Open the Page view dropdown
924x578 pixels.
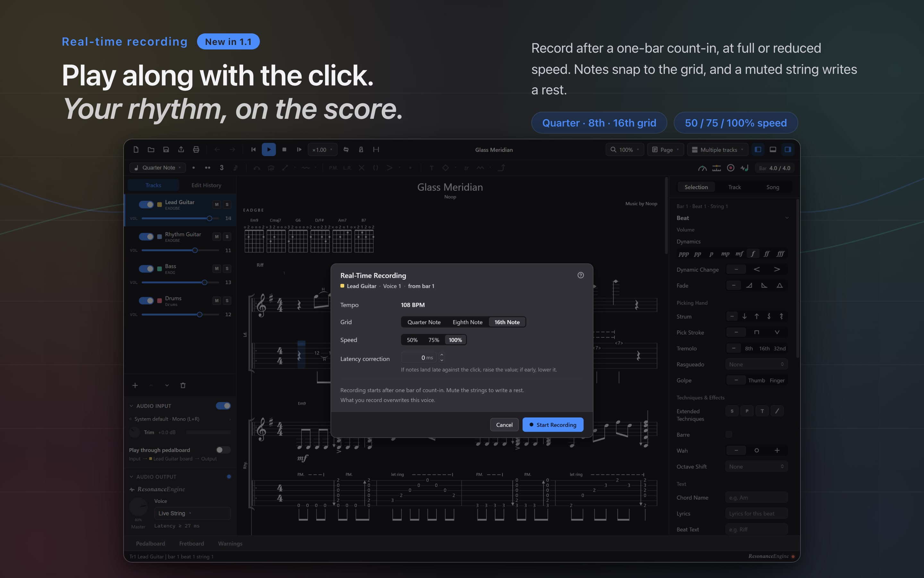click(x=665, y=149)
